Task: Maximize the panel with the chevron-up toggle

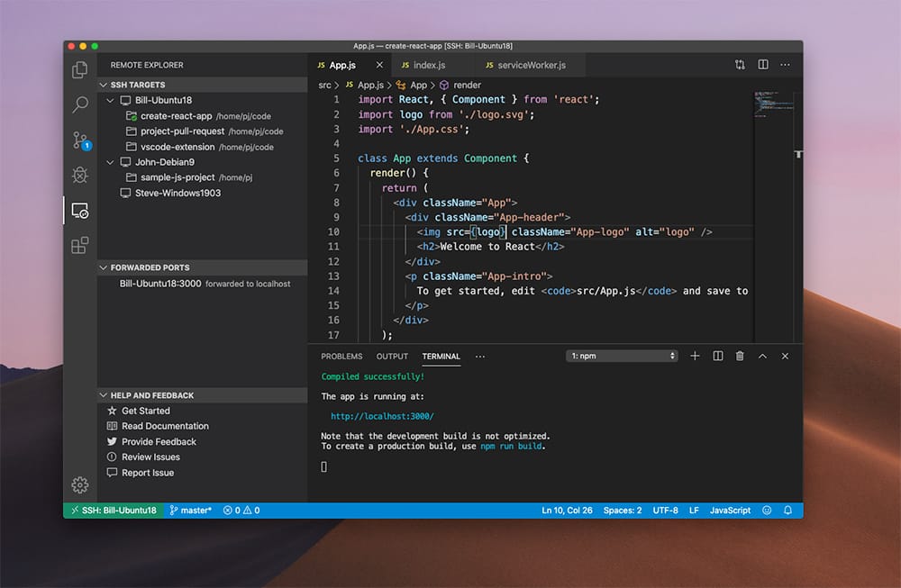Action: click(x=763, y=356)
